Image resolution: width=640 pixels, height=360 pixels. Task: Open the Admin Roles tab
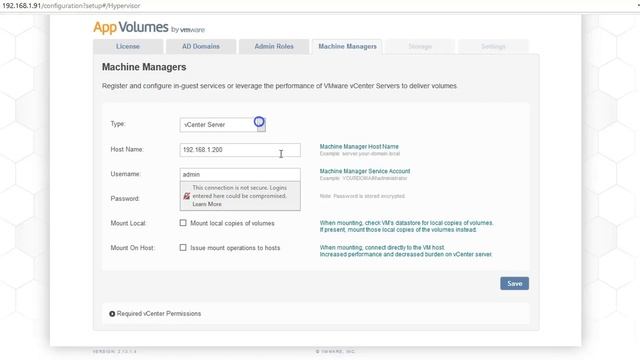[x=274, y=47]
